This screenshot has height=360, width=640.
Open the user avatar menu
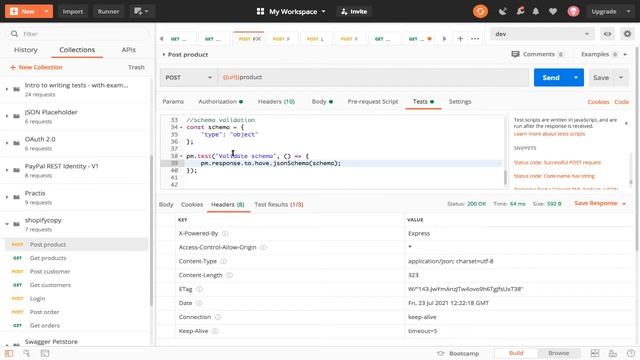click(x=573, y=11)
